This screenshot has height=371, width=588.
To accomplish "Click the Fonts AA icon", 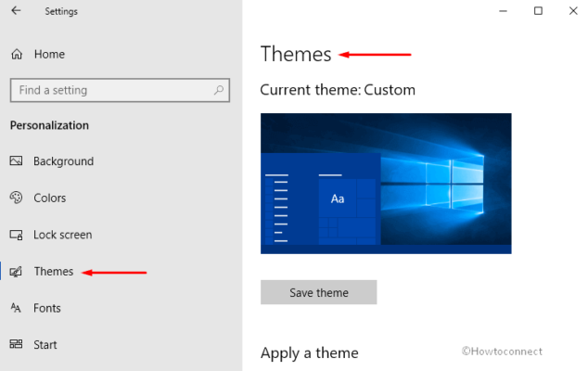I will (16, 308).
